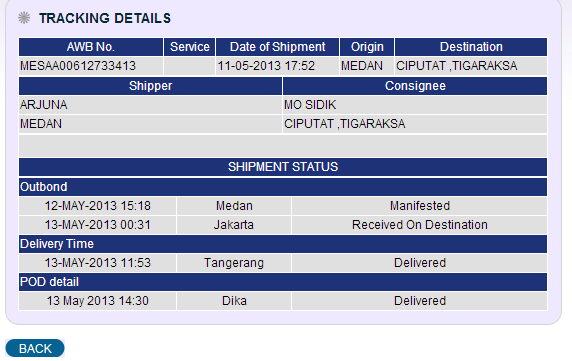Click the Manifested status cell
572x361 pixels.
(x=420, y=206)
